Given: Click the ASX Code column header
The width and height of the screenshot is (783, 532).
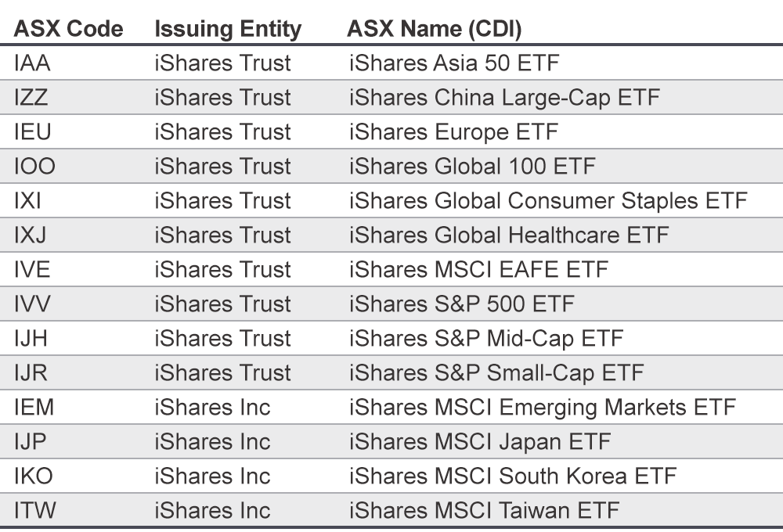Looking at the screenshot, I should [x=67, y=29].
